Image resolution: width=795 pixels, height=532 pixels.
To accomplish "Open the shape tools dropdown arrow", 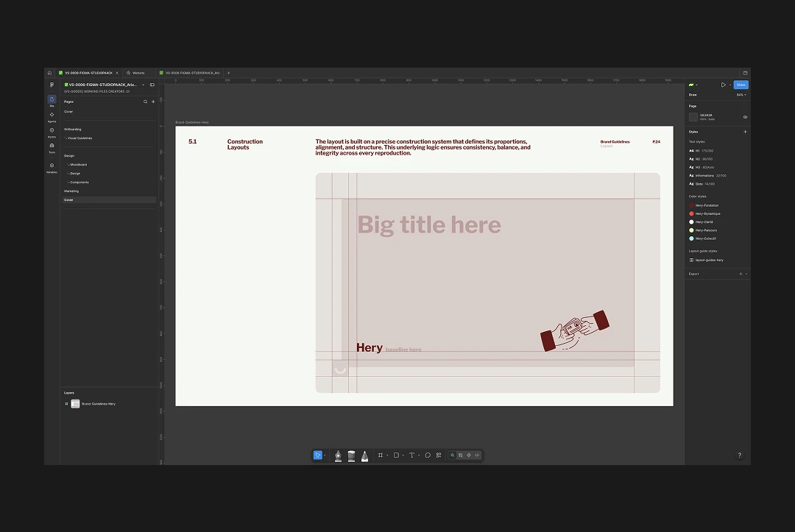I will (x=403, y=455).
